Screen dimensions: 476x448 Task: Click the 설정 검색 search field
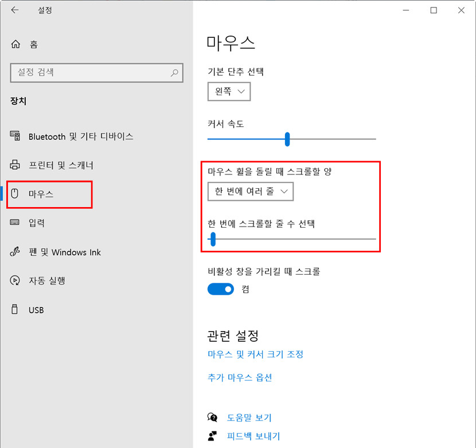point(96,73)
